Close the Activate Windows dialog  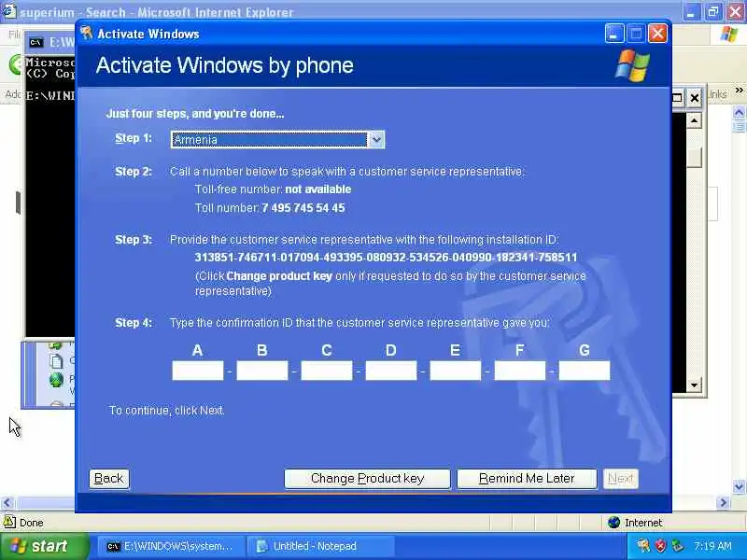coord(658,34)
